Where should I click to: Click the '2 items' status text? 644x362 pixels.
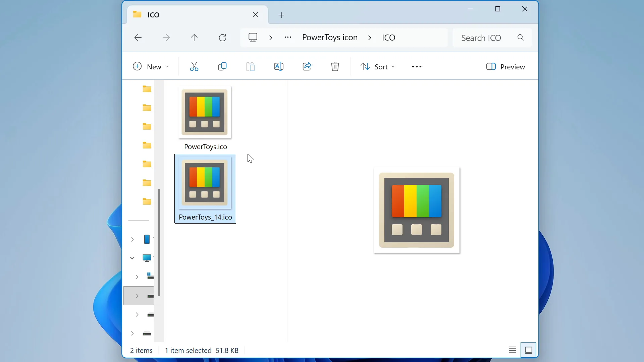coord(141,350)
